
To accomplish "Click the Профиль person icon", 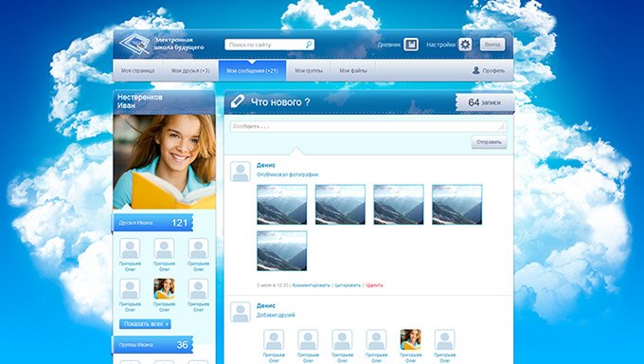I will 476,70.
